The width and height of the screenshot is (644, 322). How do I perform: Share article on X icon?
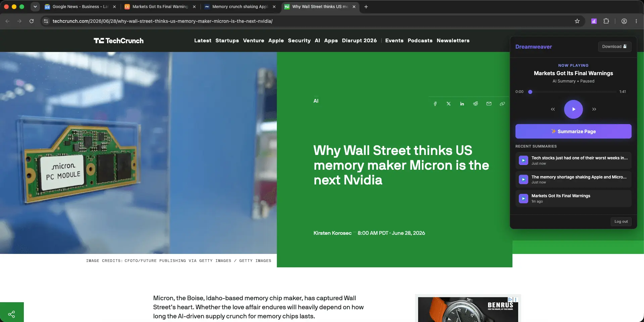click(449, 104)
